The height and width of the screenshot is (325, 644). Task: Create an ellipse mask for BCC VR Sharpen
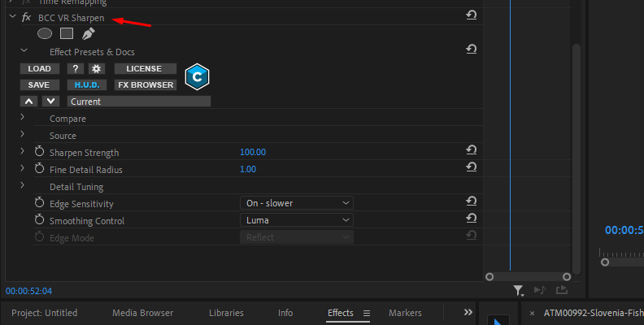click(45, 33)
